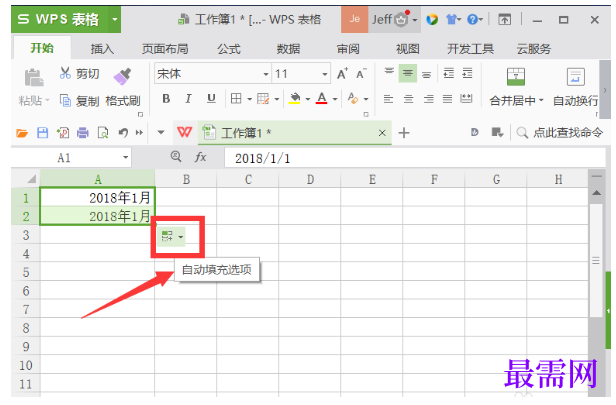The height and width of the screenshot is (405, 616).
Task: Click the Merge and Center icon
Action: coord(516,77)
